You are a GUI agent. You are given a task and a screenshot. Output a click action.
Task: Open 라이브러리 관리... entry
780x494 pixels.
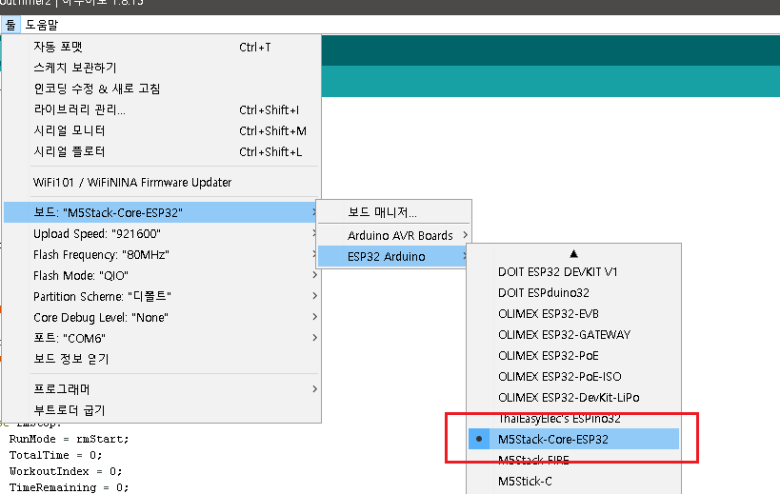[x=162, y=109]
